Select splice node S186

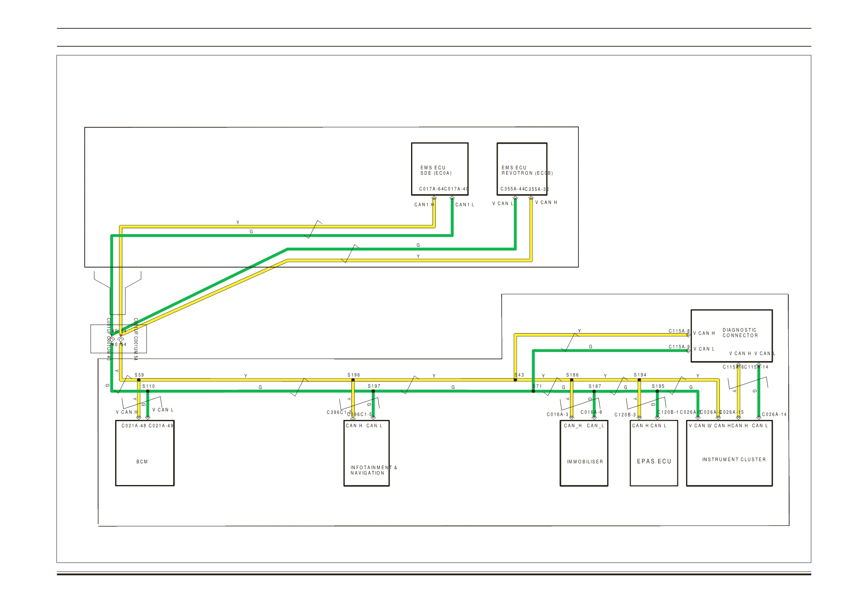tap(572, 380)
